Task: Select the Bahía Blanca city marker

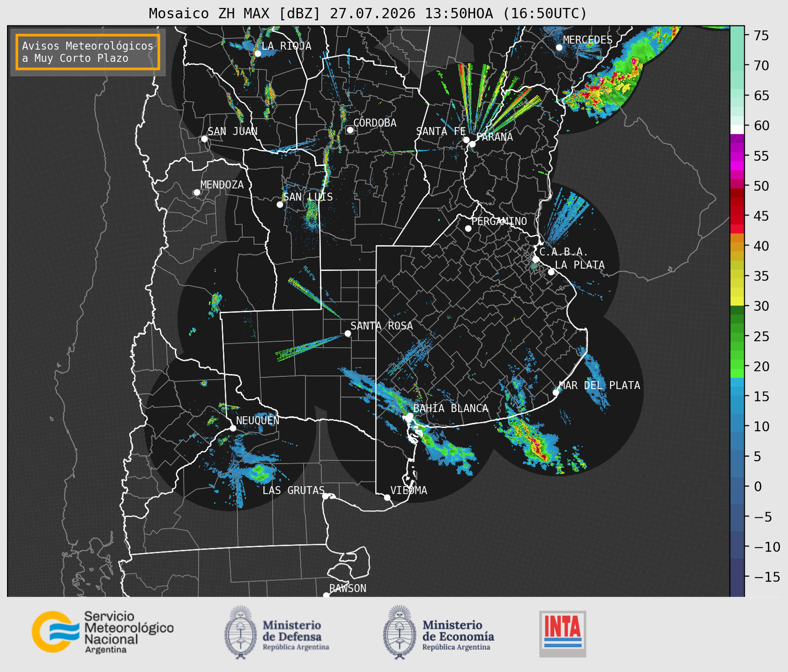Action: tap(410, 416)
